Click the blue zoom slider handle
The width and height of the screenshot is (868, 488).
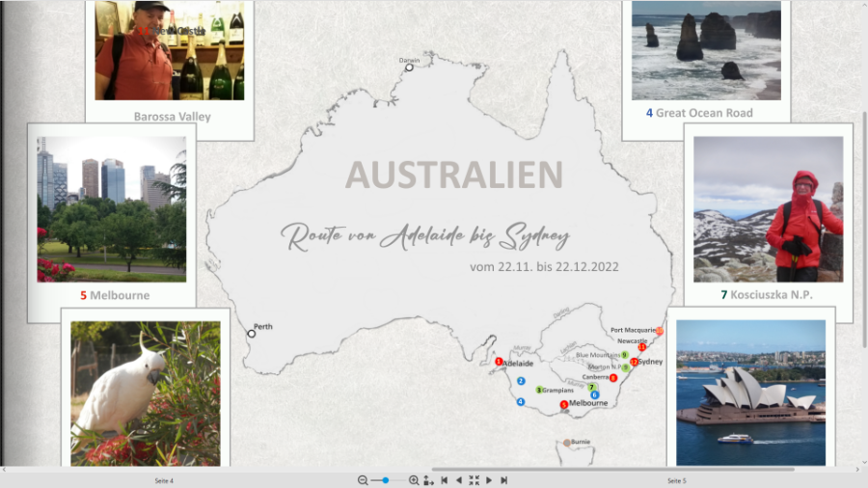pos(386,480)
